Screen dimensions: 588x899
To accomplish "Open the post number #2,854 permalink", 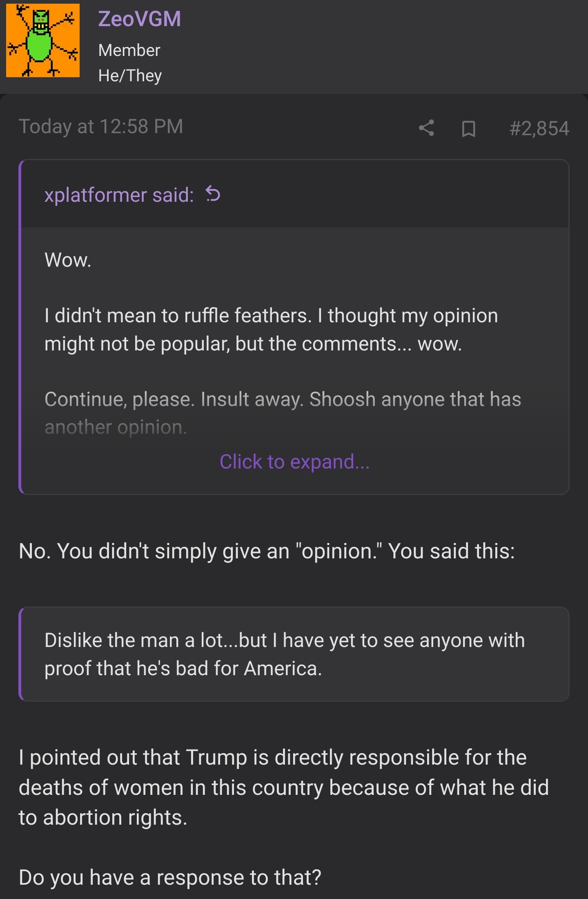I will tap(539, 128).
